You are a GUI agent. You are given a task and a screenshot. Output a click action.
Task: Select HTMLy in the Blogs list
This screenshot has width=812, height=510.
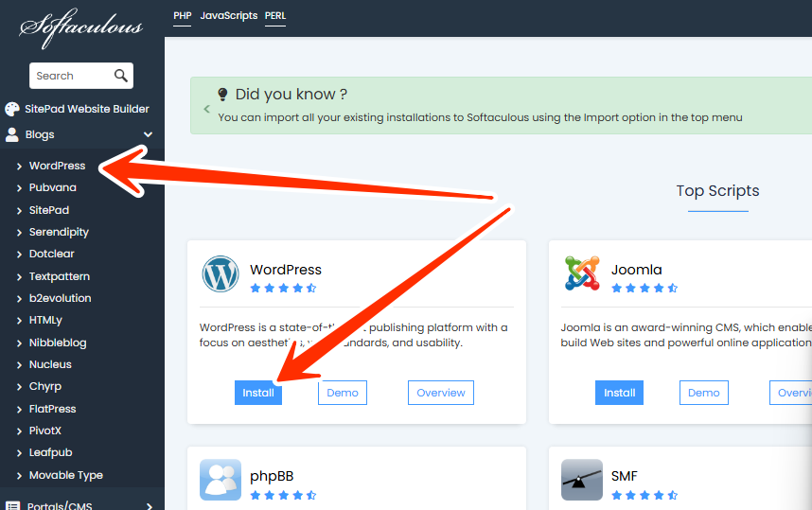click(x=45, y=320)
